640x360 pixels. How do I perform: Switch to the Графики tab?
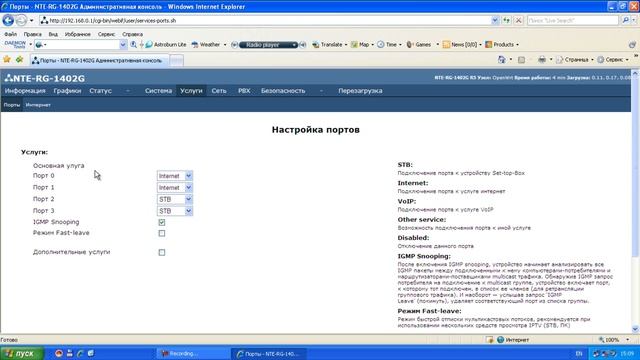point(67,91)
